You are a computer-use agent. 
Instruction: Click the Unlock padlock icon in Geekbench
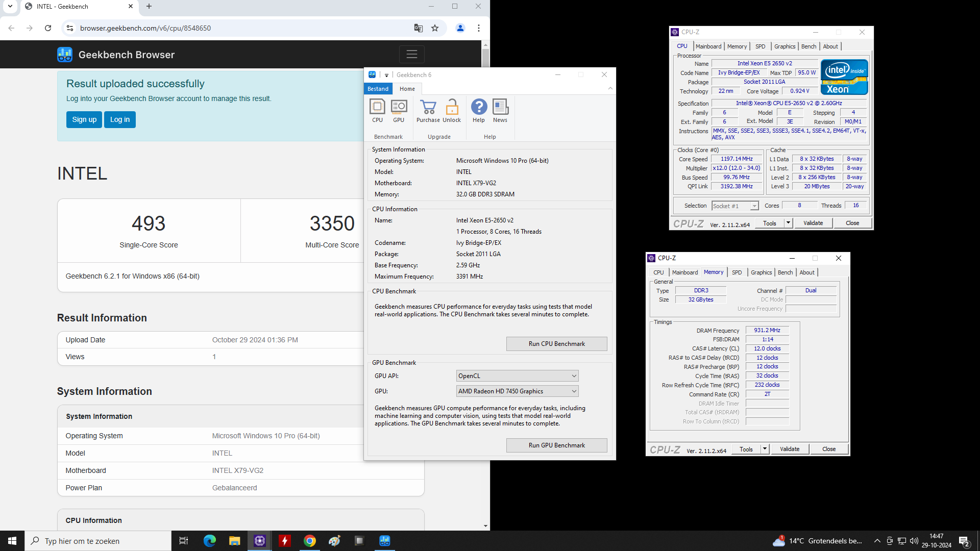[452, 111]
